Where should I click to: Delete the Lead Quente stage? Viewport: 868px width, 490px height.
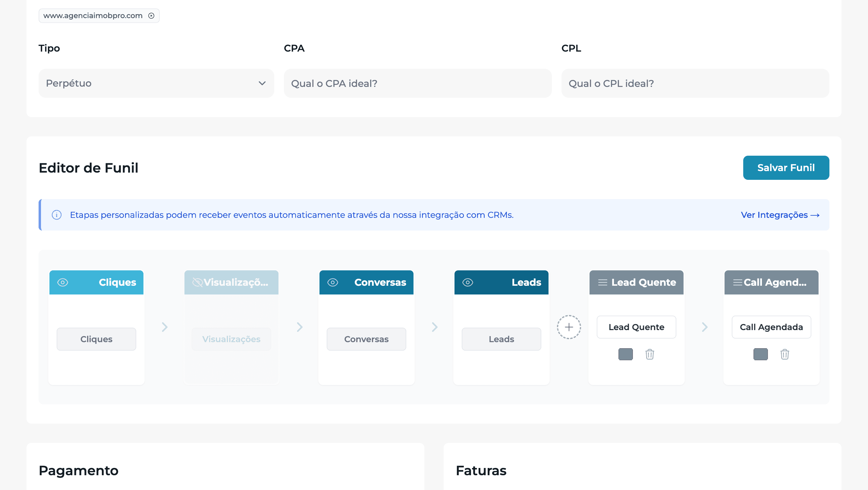pos(650,354)
